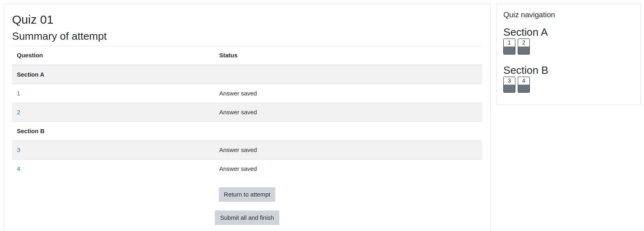Select the Section A row in table

pyautogui.click(x=247, y=75)
